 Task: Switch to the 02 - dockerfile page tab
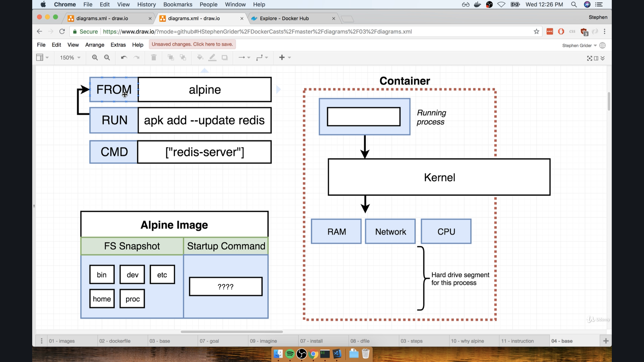115,341
